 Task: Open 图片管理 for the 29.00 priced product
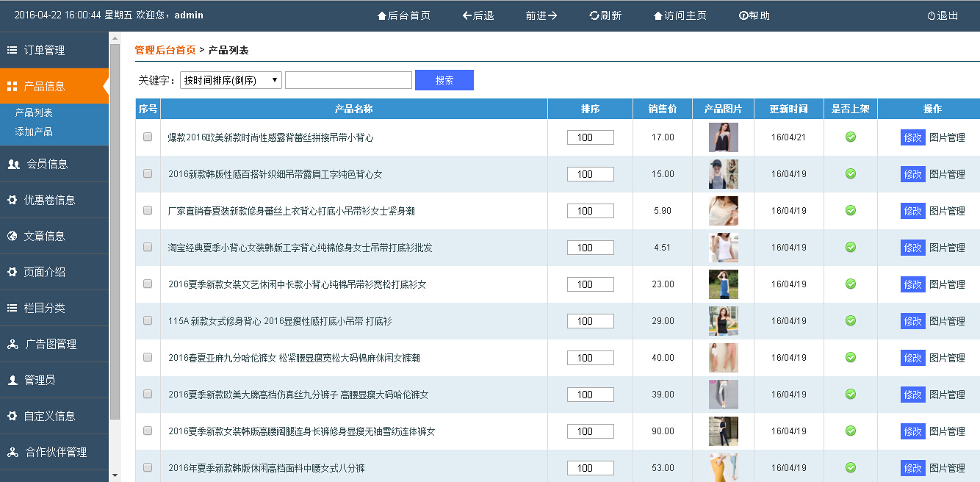click(x=947, y=321)
